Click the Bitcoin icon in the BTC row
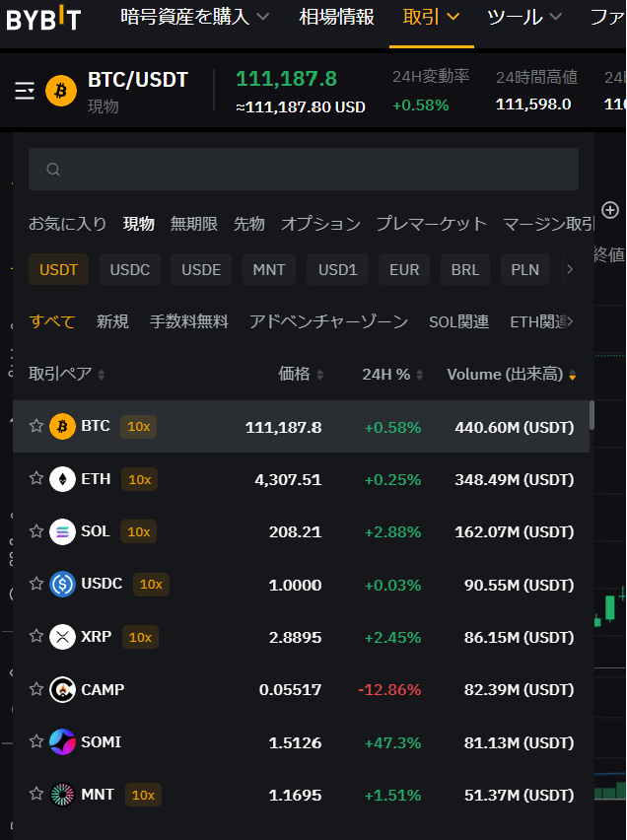 click(62, 427)
